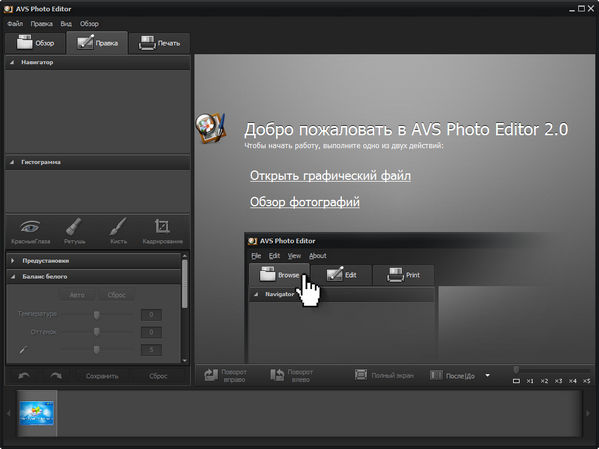This screenshot has width=599, height=449.
Task: Click Сброс in the Баланс белого section
Action: (116, 295)
